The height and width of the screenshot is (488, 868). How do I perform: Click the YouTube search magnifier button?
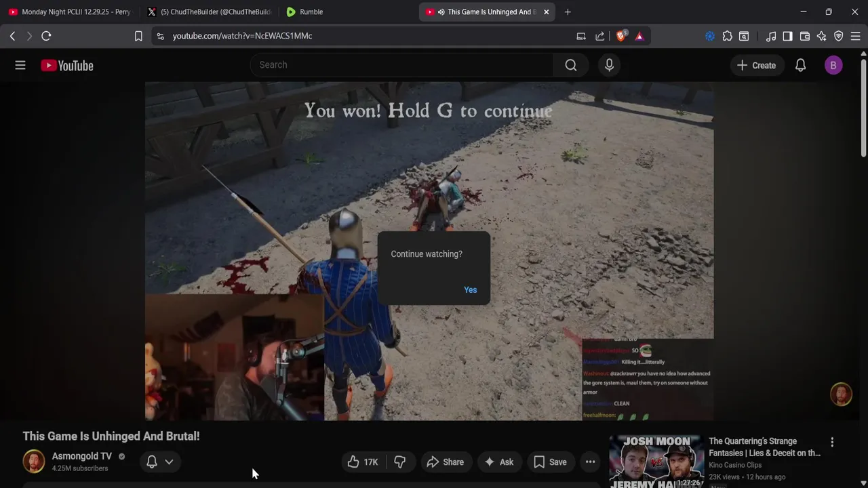coord(571,65)
